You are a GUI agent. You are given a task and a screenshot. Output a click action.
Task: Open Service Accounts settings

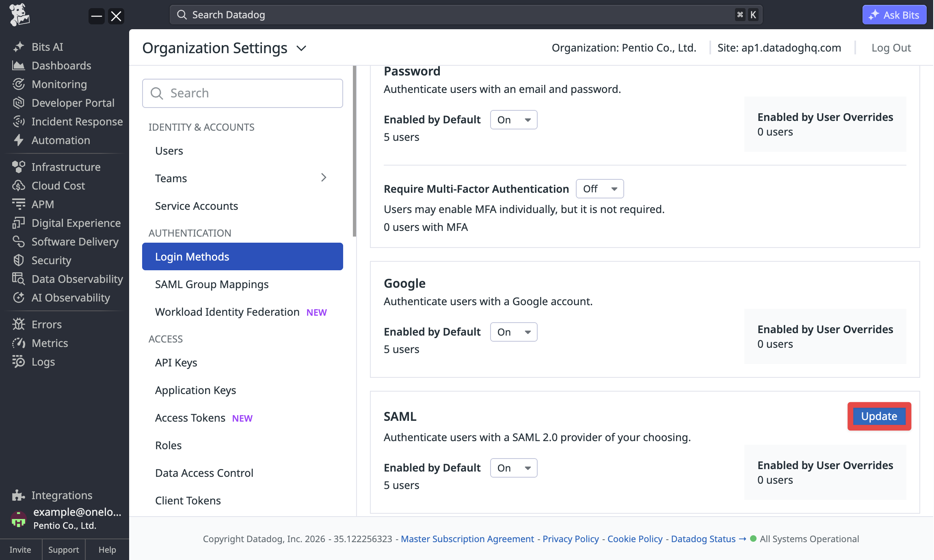[x=242, y=206]
